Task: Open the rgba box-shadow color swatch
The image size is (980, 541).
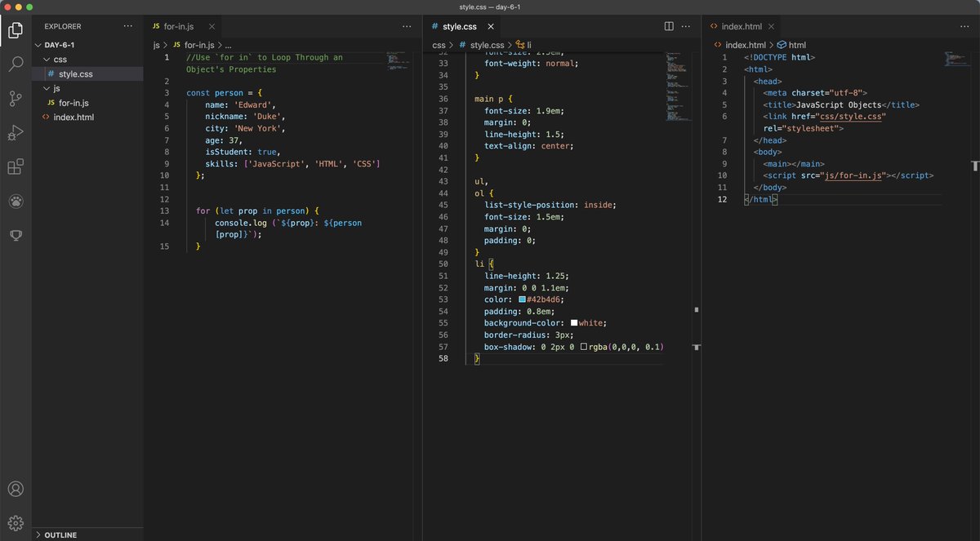Action: pyautogui.click(x=584, y=347)
